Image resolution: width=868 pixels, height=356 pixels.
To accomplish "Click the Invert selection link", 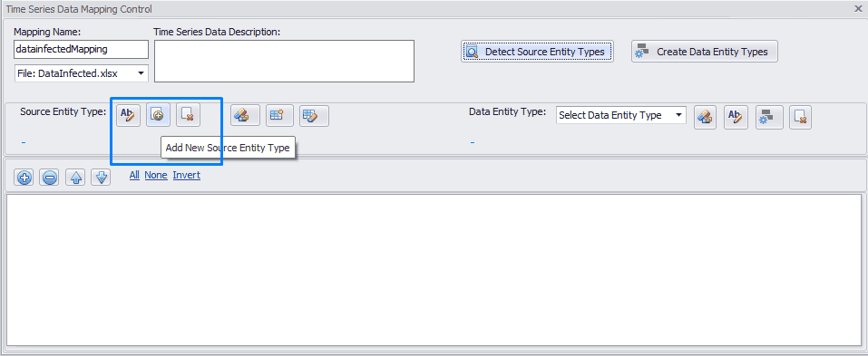I will (187, 175).
